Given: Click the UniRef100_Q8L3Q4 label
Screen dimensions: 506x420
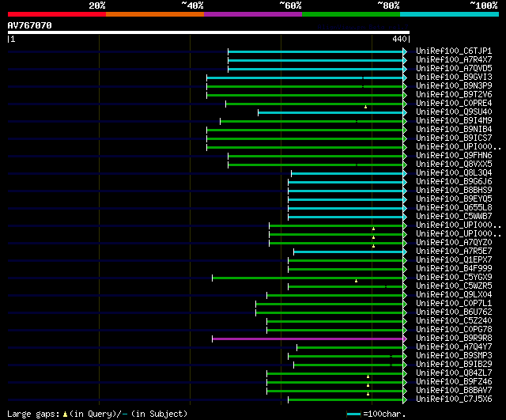Looking at the screenshot, I should 454,173.
